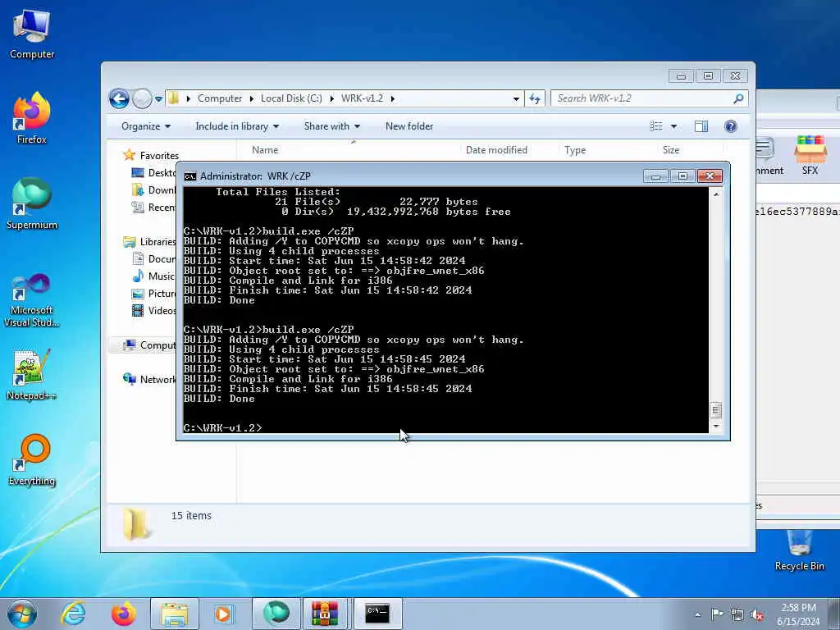This screenshot has width=840, height=630.
Task: Expand the arrow after WRK-v1.2 breadcrumb
Action: 393,98
